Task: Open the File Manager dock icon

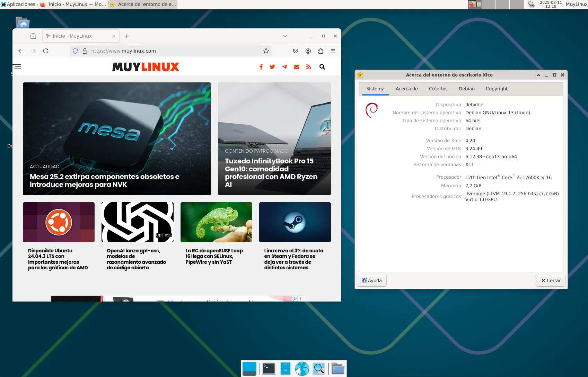Action: tap(285, 369)
